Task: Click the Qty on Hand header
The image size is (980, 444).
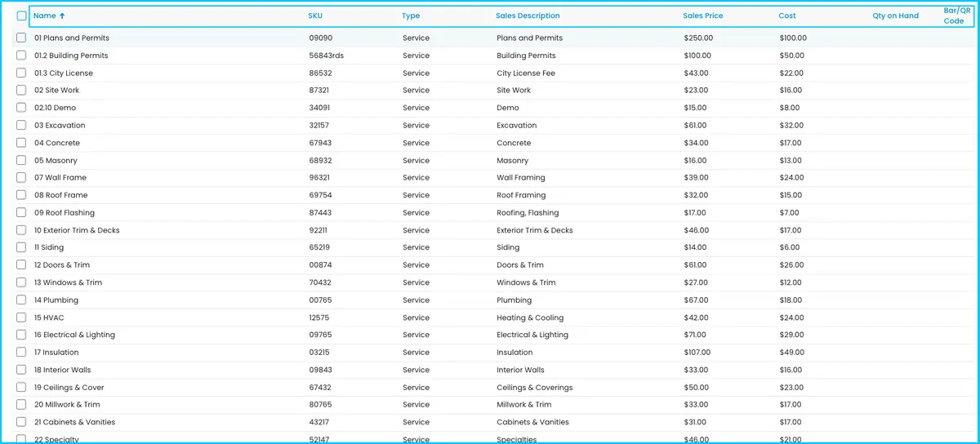Action: pos(895,16)
